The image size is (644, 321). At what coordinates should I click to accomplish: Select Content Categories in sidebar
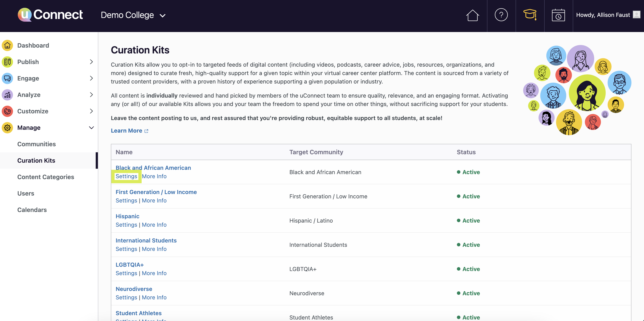click(x=45, y=177)
